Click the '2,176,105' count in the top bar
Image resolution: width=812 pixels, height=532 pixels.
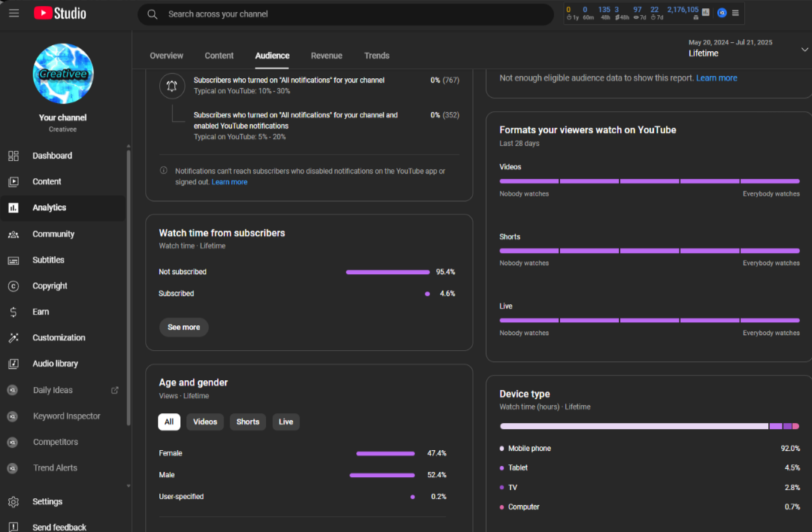(683, 10)
